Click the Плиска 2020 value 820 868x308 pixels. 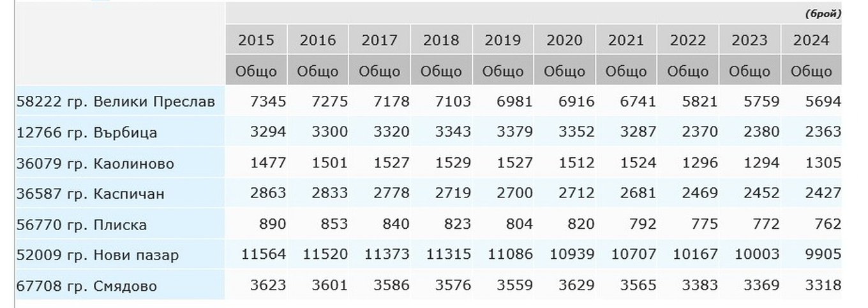[580, 224]
